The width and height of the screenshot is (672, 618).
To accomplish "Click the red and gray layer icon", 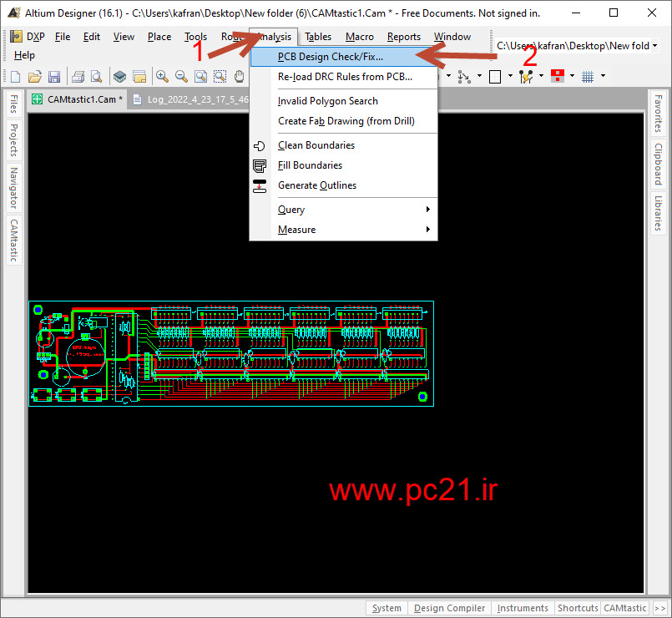I will coord(557,76).
